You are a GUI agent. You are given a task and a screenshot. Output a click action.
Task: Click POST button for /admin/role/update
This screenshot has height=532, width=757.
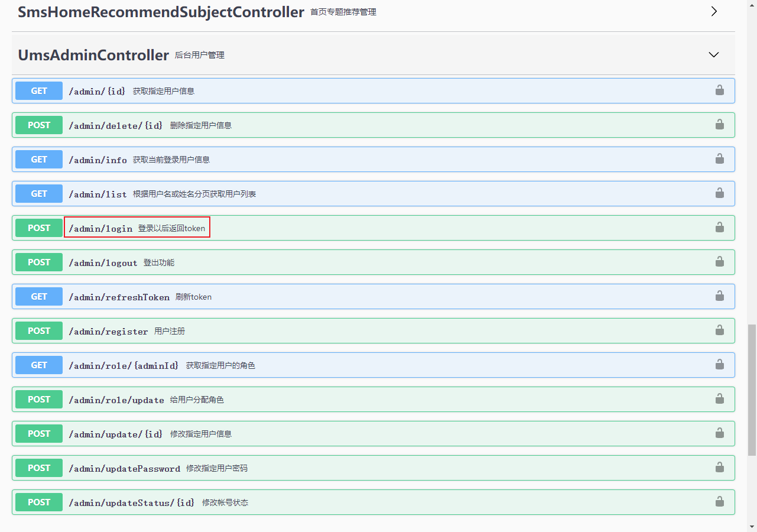tap(39, 400)
